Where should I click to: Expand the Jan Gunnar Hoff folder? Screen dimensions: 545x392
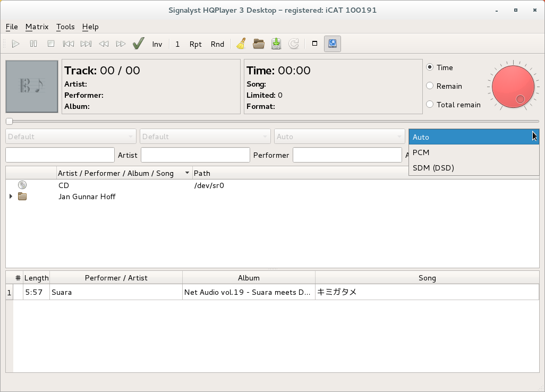pos(11,197)
